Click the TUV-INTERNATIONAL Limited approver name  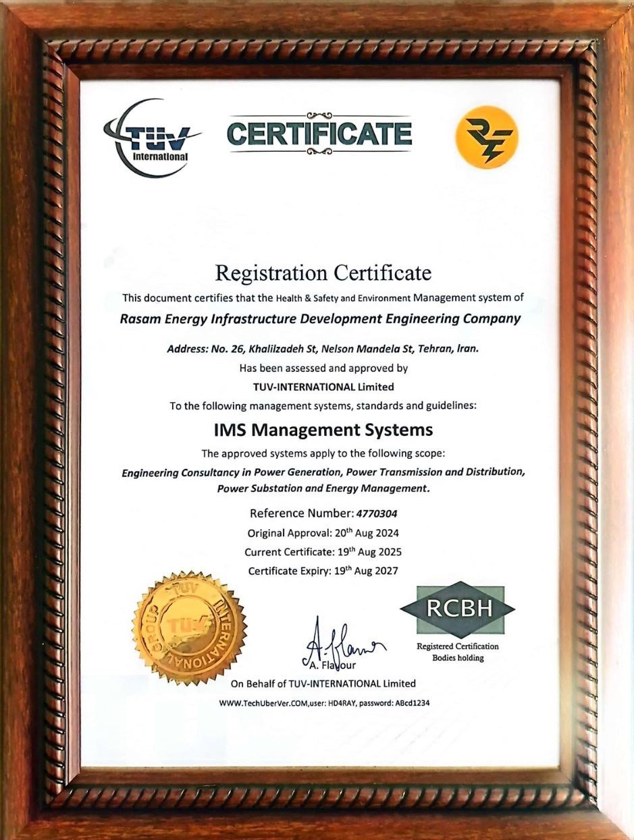[323, 387]
